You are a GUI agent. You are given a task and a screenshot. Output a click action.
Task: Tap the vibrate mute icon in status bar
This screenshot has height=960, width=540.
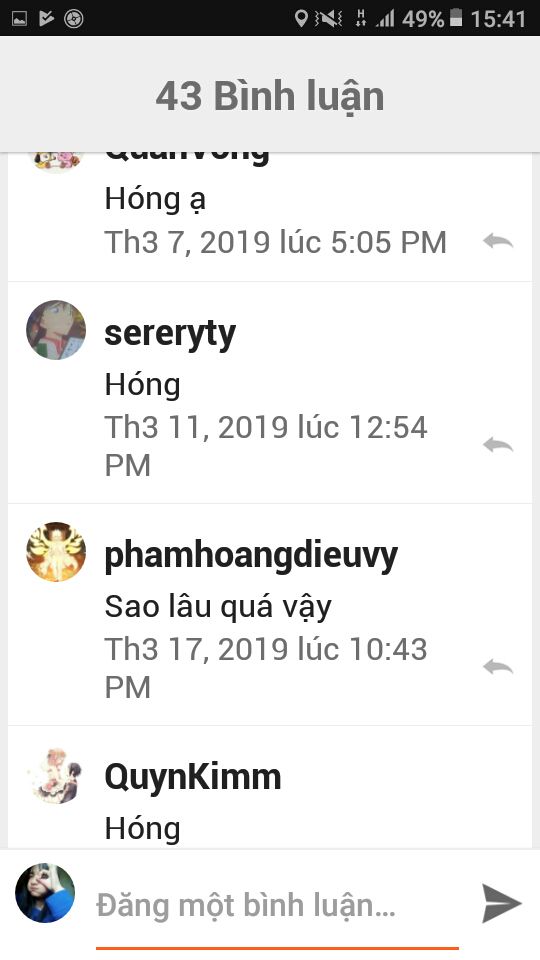pos(329,19)
